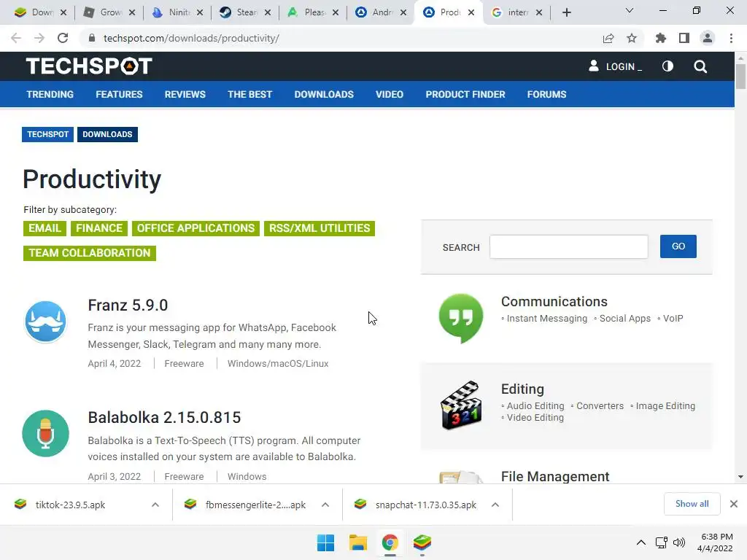This screenshot has height=560, width=747.
Task: Open Chrome three-dot menu
Action: click(x=731, y=38)
